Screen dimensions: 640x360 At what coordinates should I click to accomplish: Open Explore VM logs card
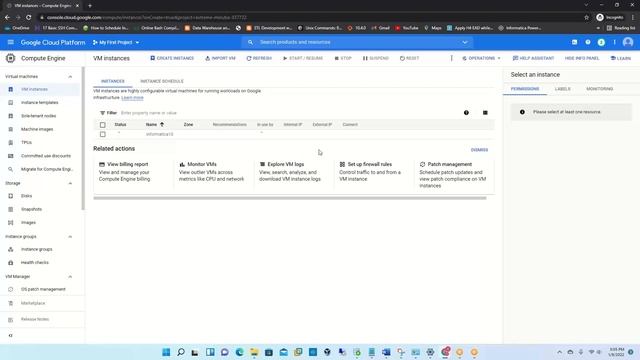[x=293, y=172]
